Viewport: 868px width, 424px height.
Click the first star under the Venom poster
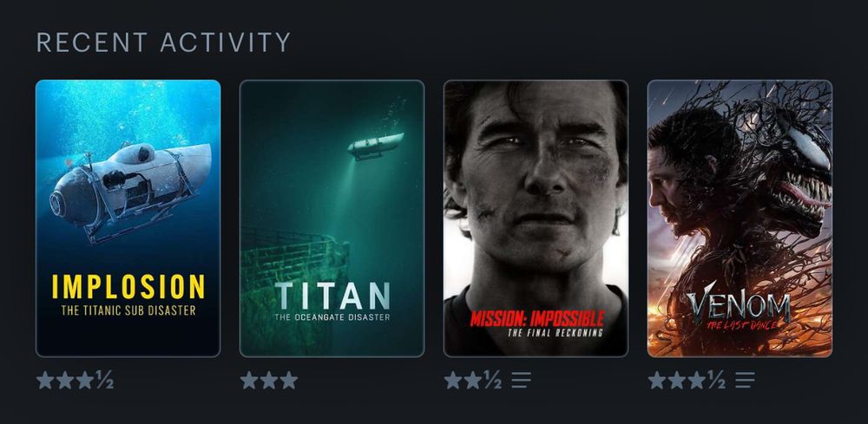click(657, 380)
